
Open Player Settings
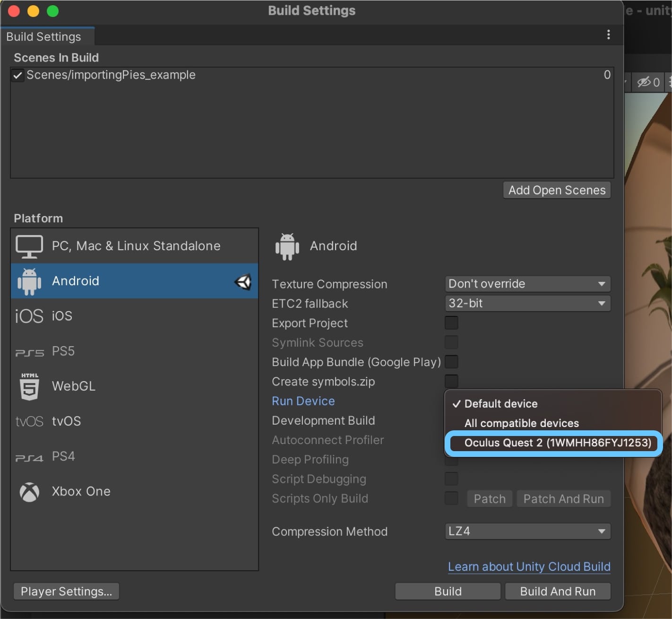[x=66, y=591]
